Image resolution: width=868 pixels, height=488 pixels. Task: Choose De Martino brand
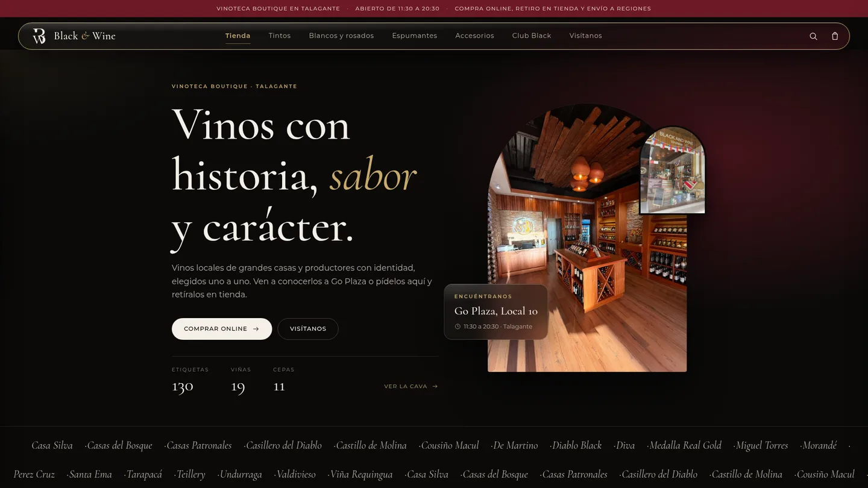(x=515, y=445)
